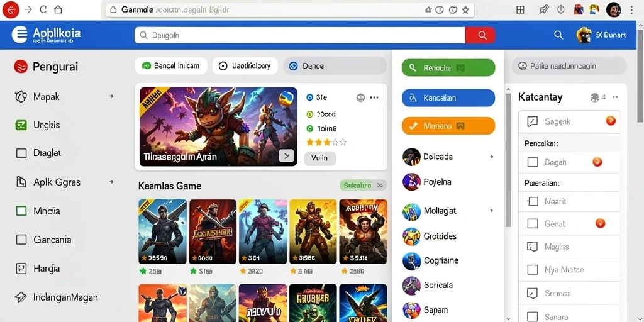Image resolution: width=644 pixels, height=322 pixels.
Task: Open Katcantay panel more options
Action: click(x=615, y=97)
